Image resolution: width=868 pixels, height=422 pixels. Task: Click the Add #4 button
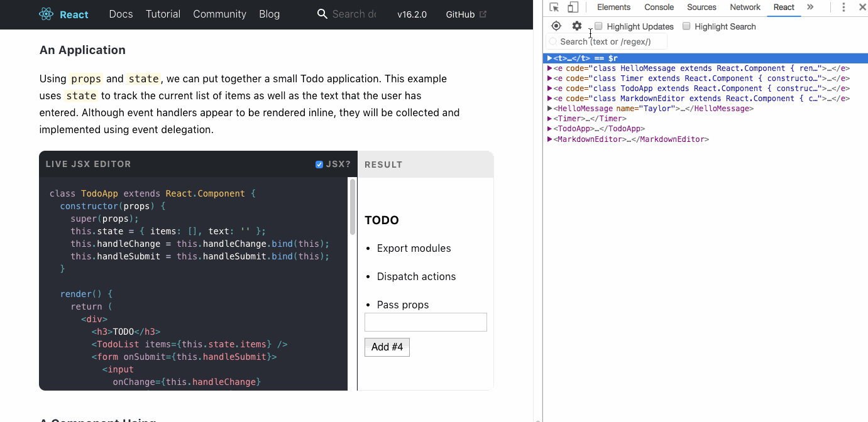tap(387, 347)
